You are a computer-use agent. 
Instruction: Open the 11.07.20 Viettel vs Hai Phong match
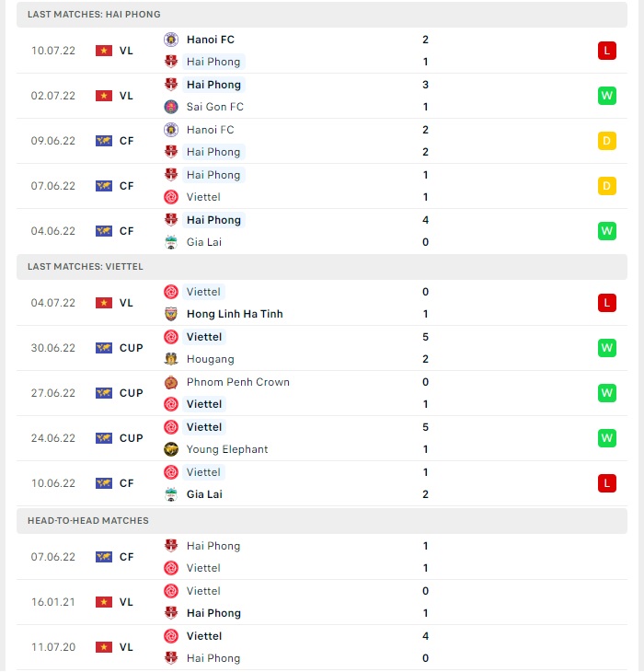pyautogui.click(x=322, y=647)
